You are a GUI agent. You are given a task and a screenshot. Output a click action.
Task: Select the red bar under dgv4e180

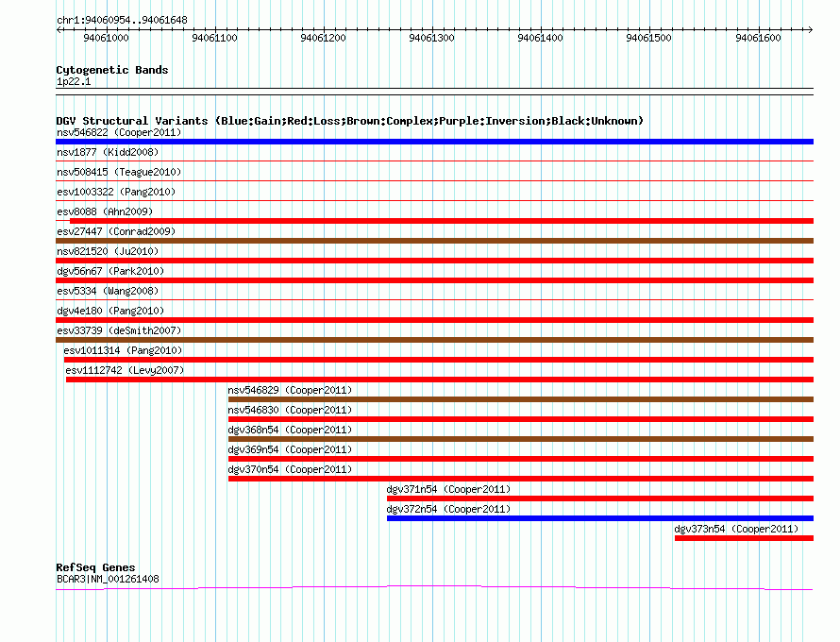click(434, 320)
